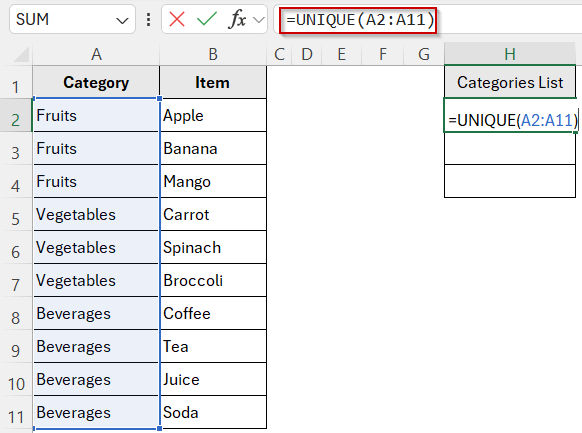Click empty cell H3 below the formula

pos(510,148)
